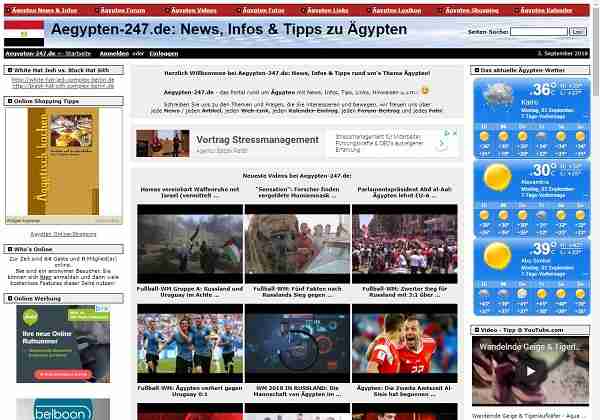The height and width of the screenshot is (420, 600).
Task: Click the Online Rufnummer advertisement banner
Action: pyautogui.click(x=63, y=343)
